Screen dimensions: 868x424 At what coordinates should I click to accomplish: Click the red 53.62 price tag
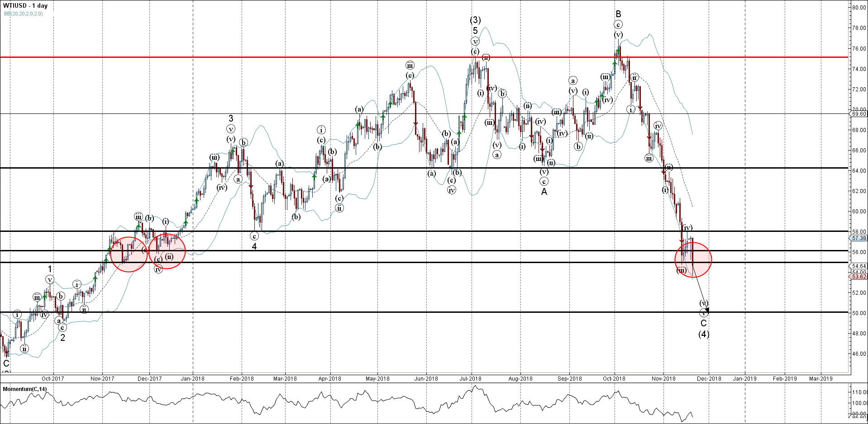pyautogui.click(x=858, y=277)
